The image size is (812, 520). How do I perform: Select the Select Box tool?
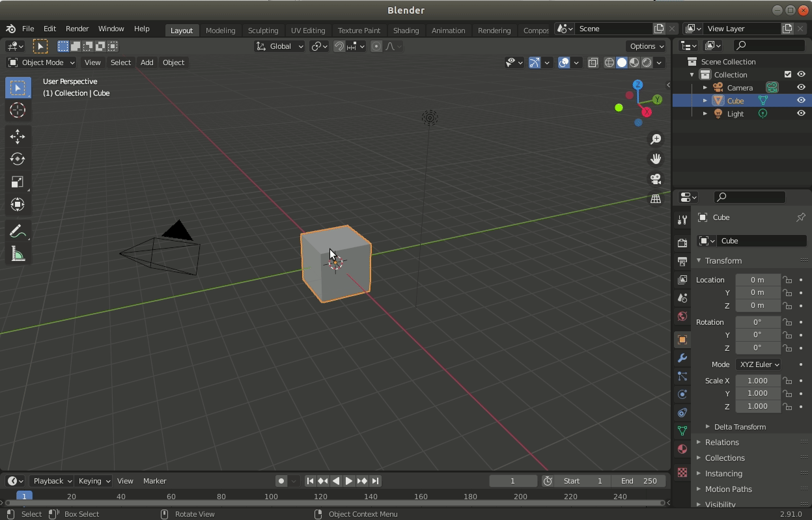(18, 88)
